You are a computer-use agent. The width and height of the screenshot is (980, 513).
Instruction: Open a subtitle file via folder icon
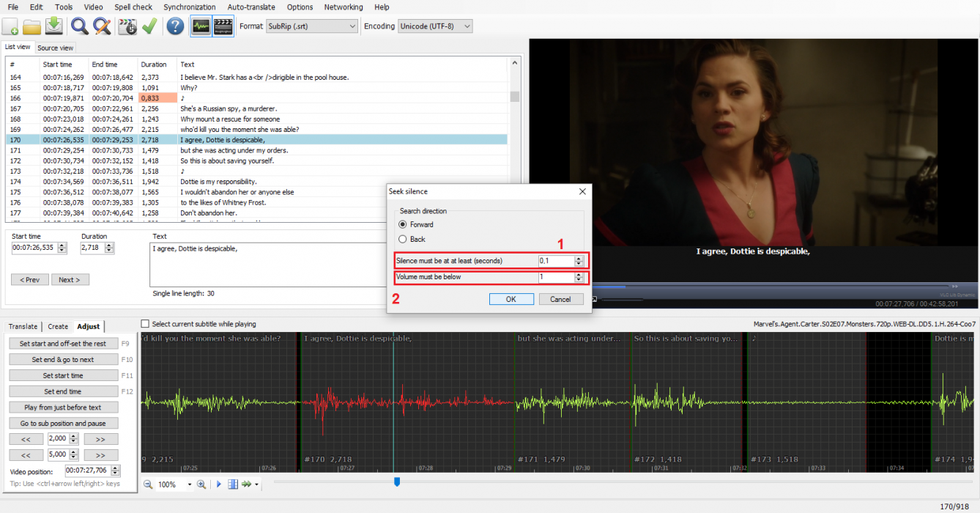pyautogui.click(x=31, y=26)
